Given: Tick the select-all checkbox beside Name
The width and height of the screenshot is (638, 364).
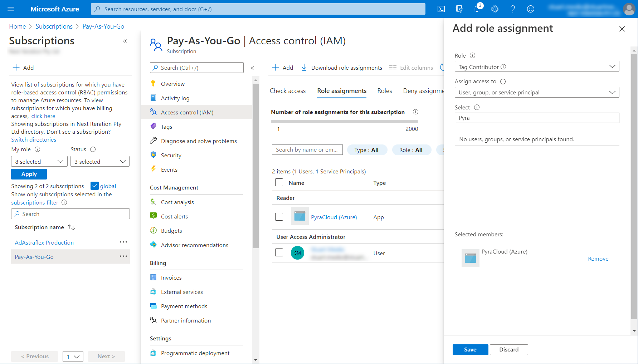Looking at the screenshot, I should (279, 182).
